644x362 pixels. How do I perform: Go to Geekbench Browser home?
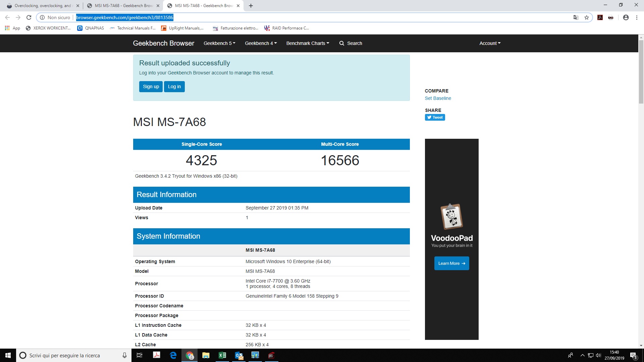coord(163,43)
